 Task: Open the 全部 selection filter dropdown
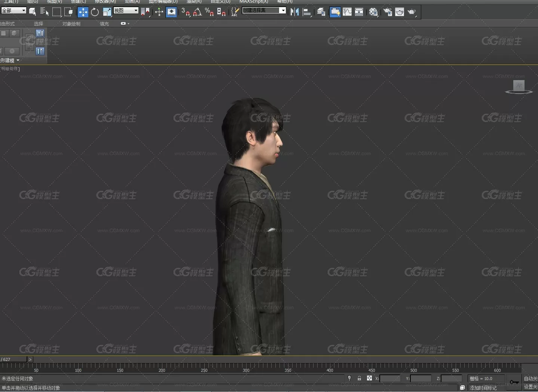click(x=13, y=10)
